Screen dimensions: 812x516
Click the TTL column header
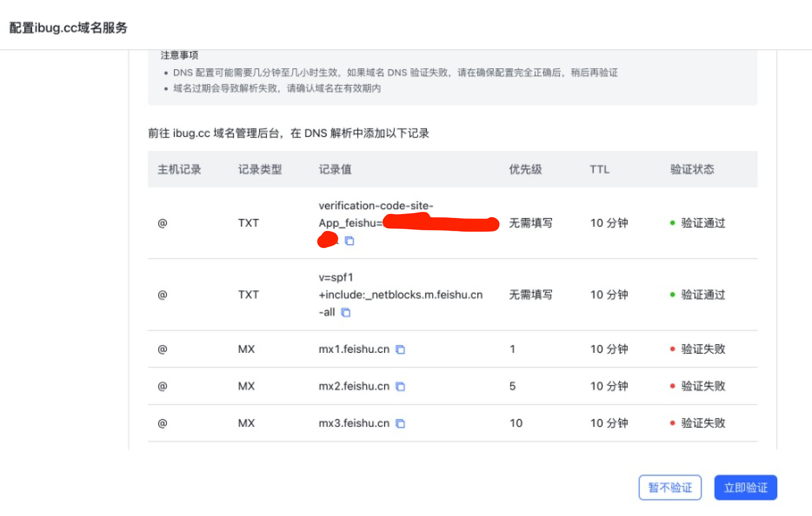point(599,169)
